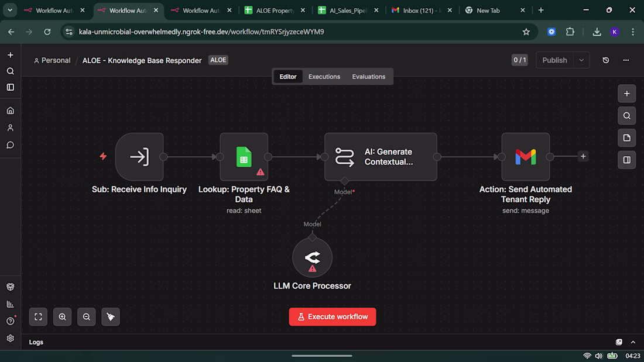The width and height of the screenshot is (644, 362).
Task: Click the 04:23 clock in the taskbar
Action: (632, 356)
